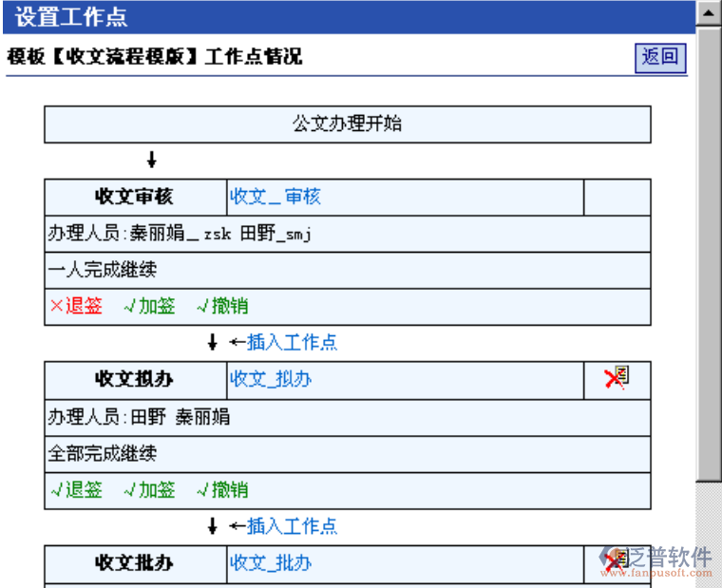Open the 收文_审核 link

click(275, 197)
